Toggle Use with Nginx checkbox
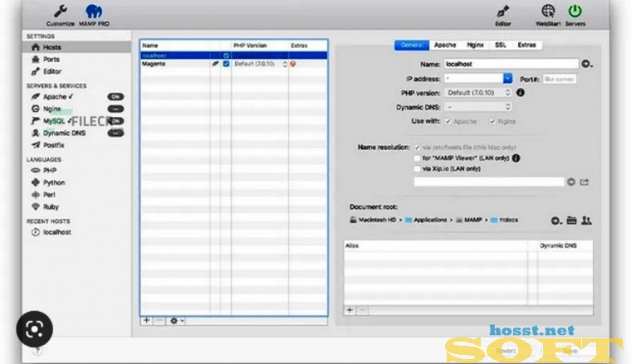 pos(492,121)
